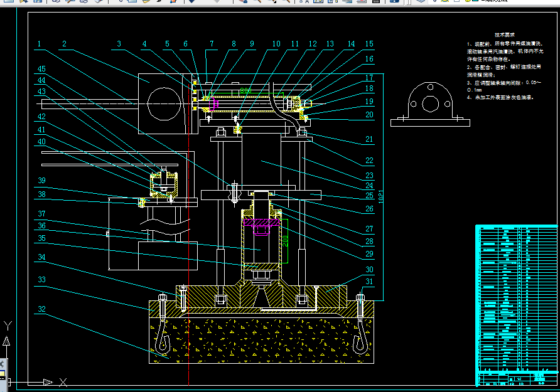The width and height of the screenshot is (560, 392).
Task: Select the 技术要求 heading text
Action: (x=504, y=35)
